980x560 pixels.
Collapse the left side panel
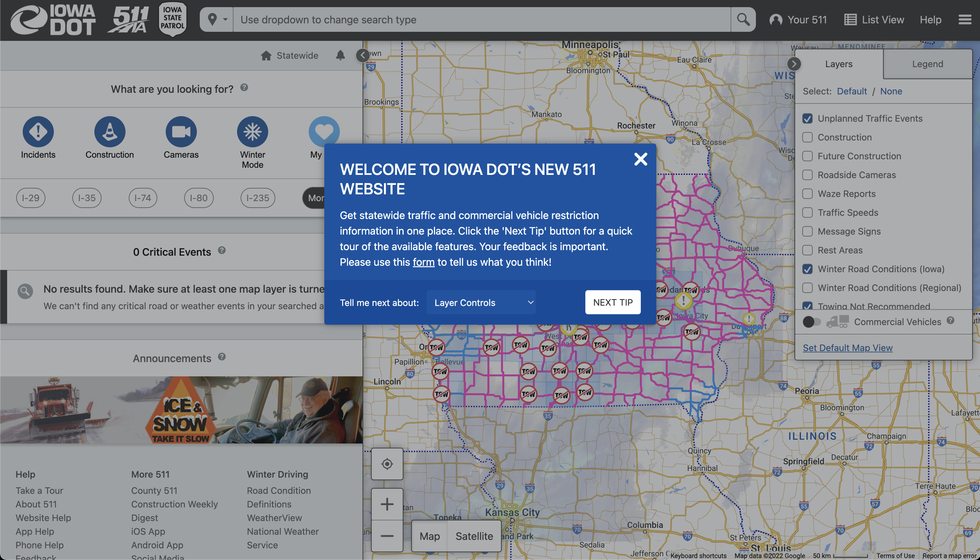363,55
